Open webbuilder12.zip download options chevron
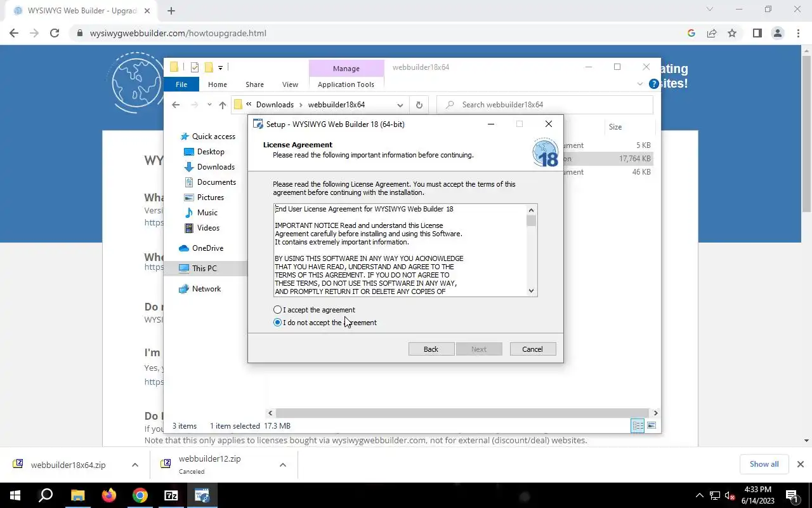812x508 pixels. tap(282, 465)
